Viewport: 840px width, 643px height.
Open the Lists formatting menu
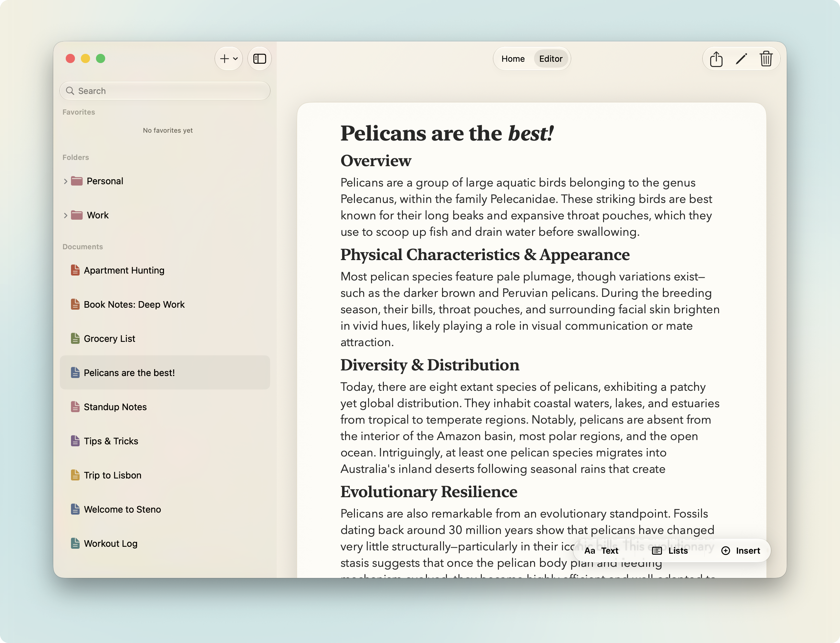(x=670, y=550)
